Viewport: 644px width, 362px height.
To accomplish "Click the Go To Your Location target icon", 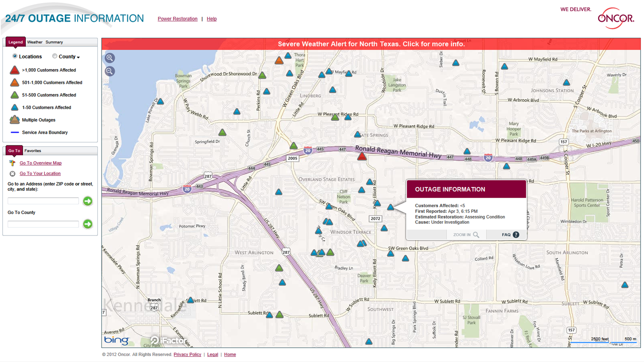I will [12, 174].
